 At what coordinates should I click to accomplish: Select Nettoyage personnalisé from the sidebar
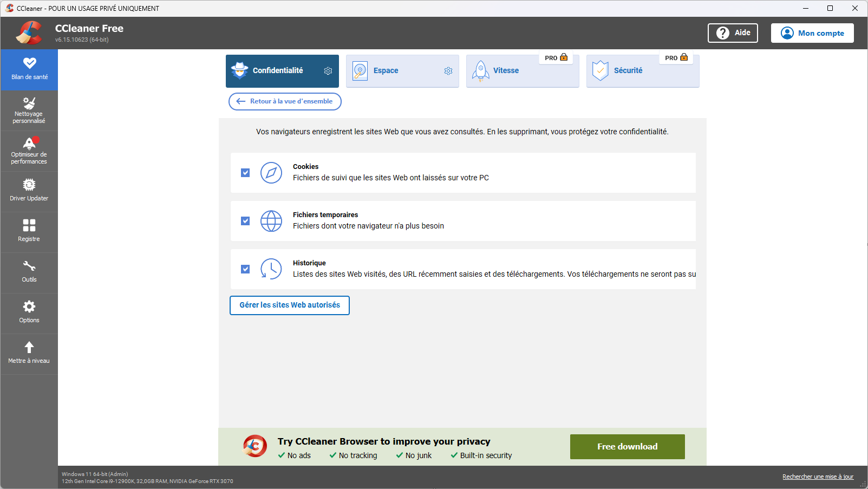tap(29, 110)
